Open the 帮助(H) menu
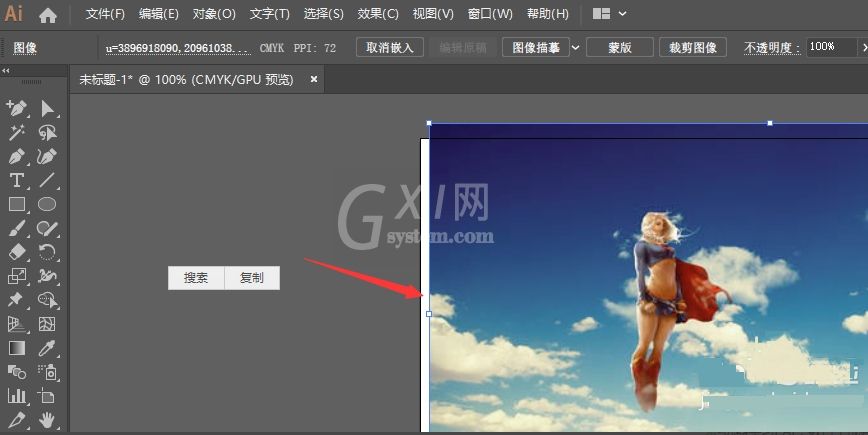Screen dimensions: 868x435 [x=547, y=14]
